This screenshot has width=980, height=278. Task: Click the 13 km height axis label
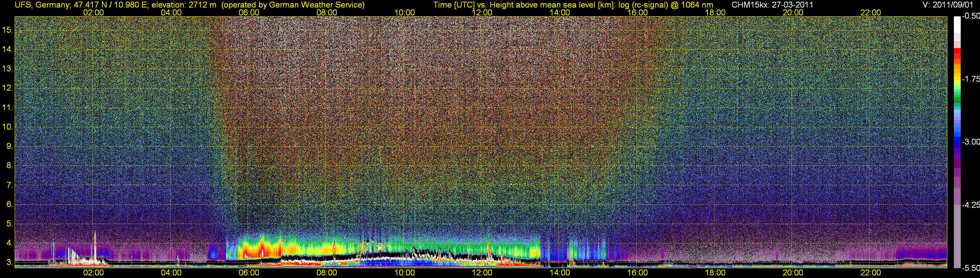click(7, 69)
